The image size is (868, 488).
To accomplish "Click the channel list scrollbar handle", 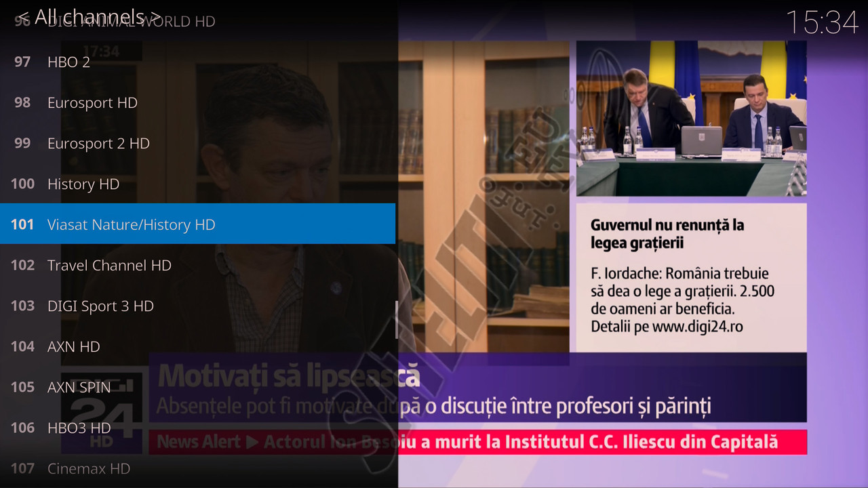I will click(x=397, y=320).
